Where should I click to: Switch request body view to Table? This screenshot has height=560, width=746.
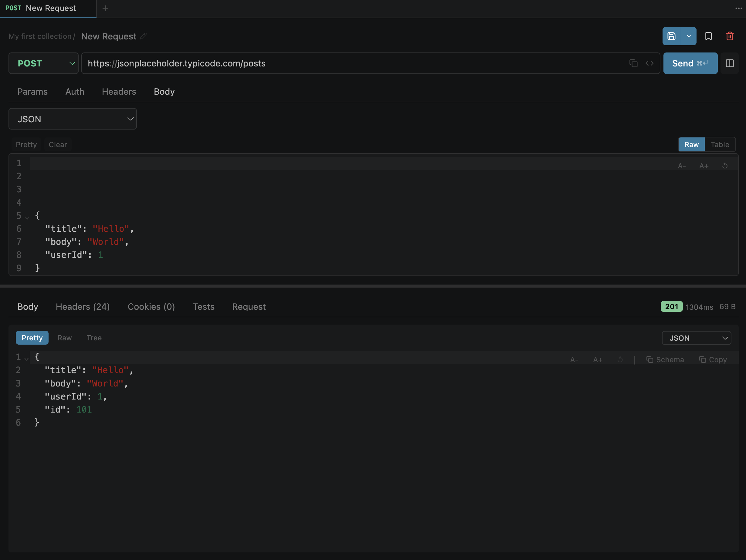(720, 145)
